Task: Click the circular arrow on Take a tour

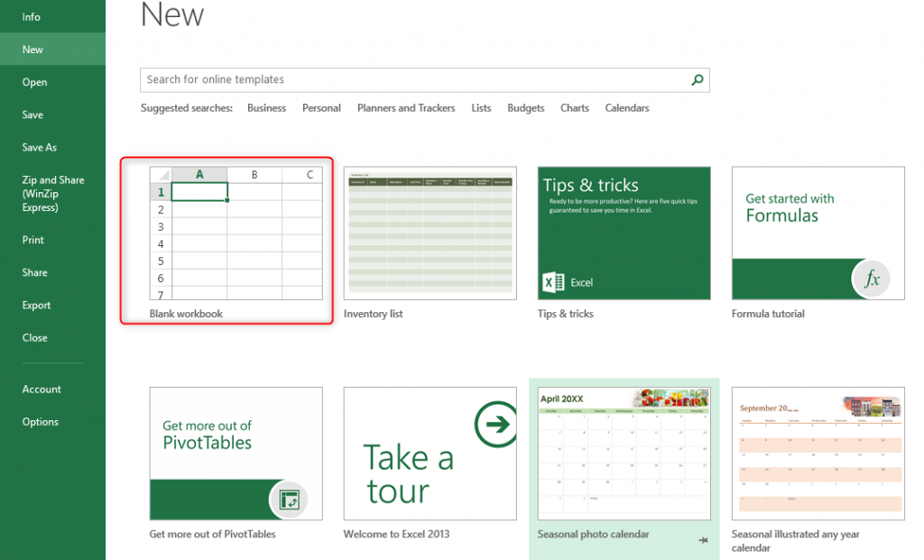Action: (x=494, y=424)
